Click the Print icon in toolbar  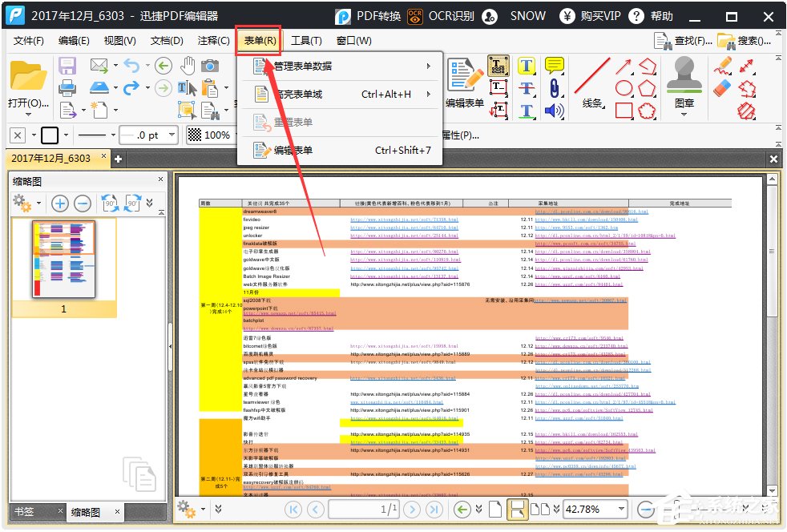(x=67, y=87)
